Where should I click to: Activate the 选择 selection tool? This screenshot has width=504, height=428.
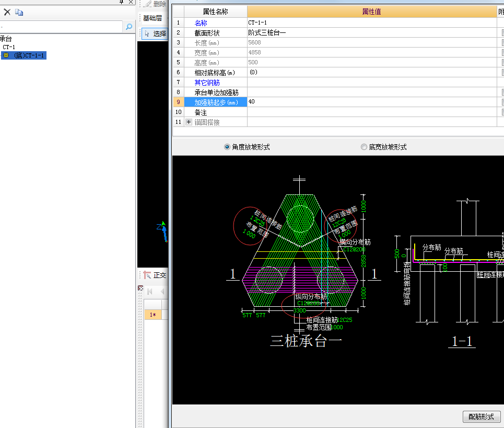[x=155, y=33]
